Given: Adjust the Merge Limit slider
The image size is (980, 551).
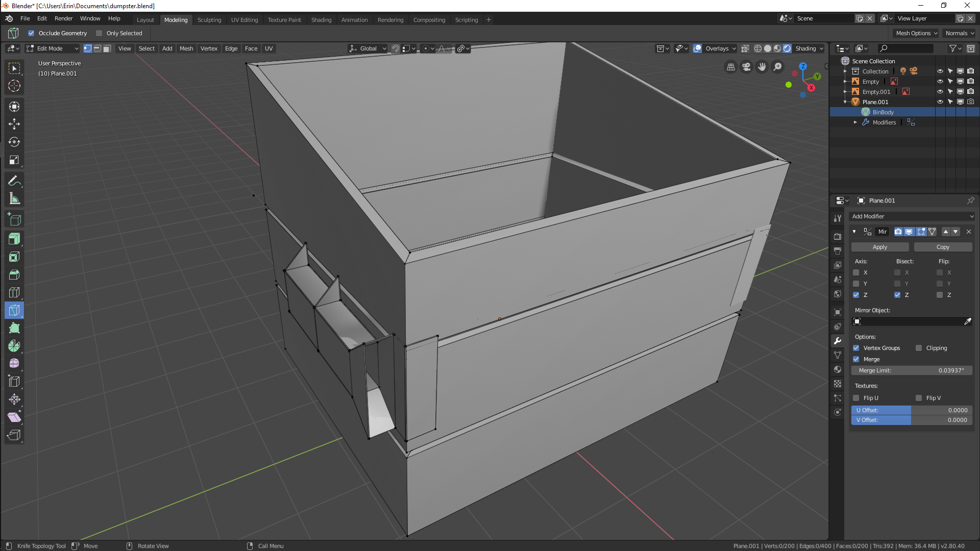Looking at the screenshot, I should coord(911,370).
